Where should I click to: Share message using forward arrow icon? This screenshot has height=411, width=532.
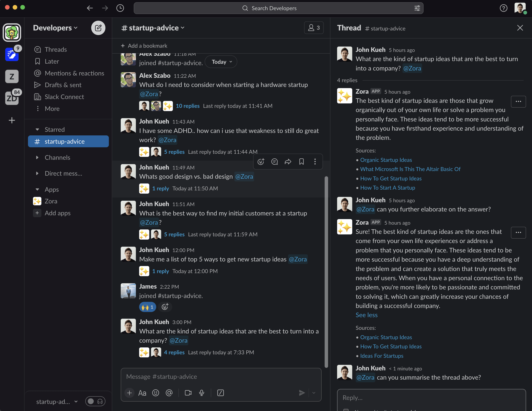coord(288,161)
